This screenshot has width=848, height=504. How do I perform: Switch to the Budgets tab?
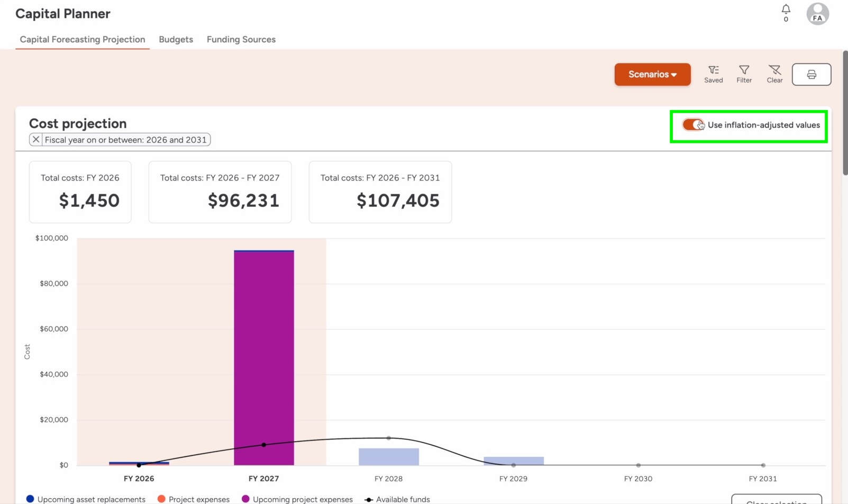click(x=176, y=40)
